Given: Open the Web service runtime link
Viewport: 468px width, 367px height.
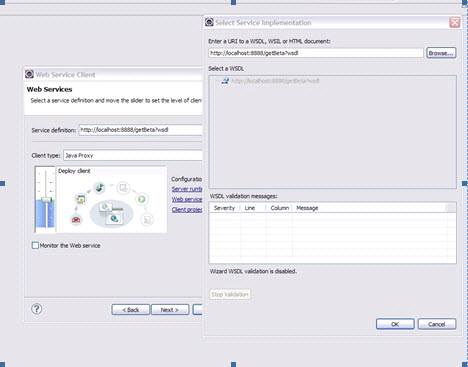Looking at the screenshot, I should pyautogui.click(x=187, y=199).
